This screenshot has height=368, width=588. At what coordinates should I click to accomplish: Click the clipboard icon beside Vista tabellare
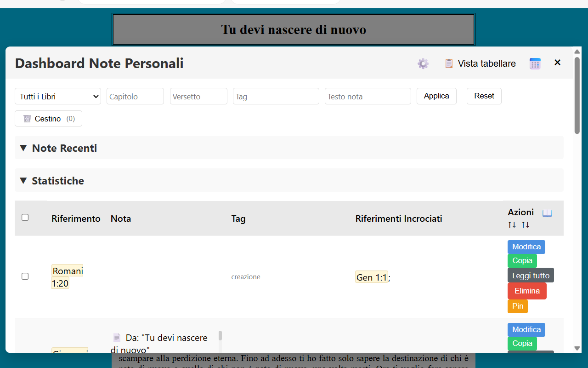(x=449, y=63)
